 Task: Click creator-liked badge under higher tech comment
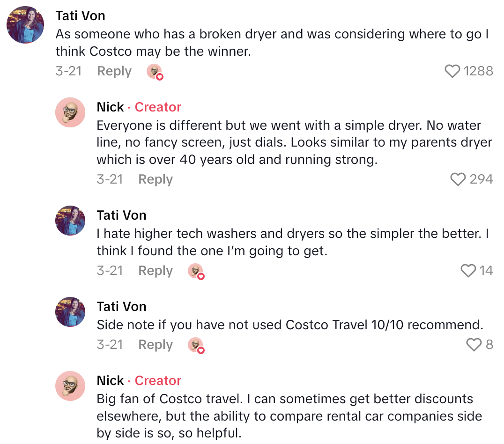pos(196,272)
